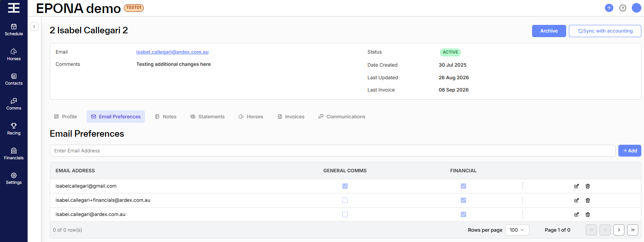Image resolution: width=644 pixels, height=242 pixels.
Task: Edit the isabel.callegari+financials@ardex.com.au email row
Action: click(577, 200)
